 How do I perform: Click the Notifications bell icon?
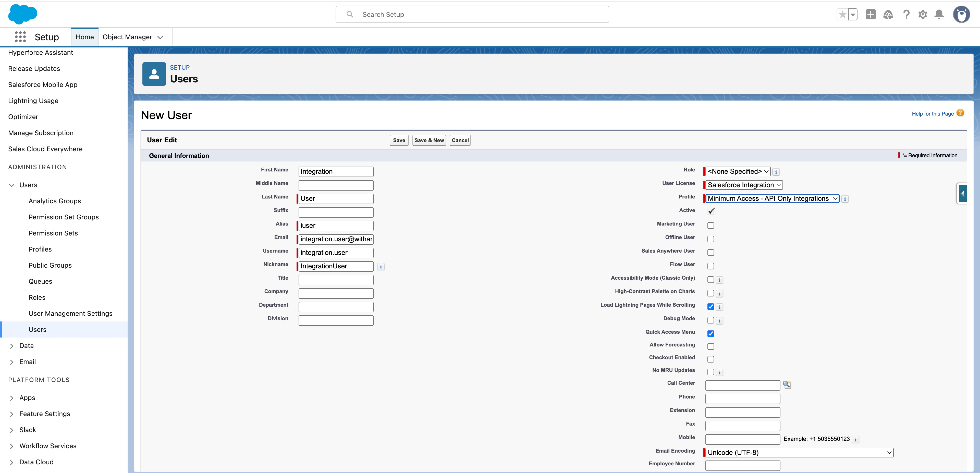[x=939, y=15]
